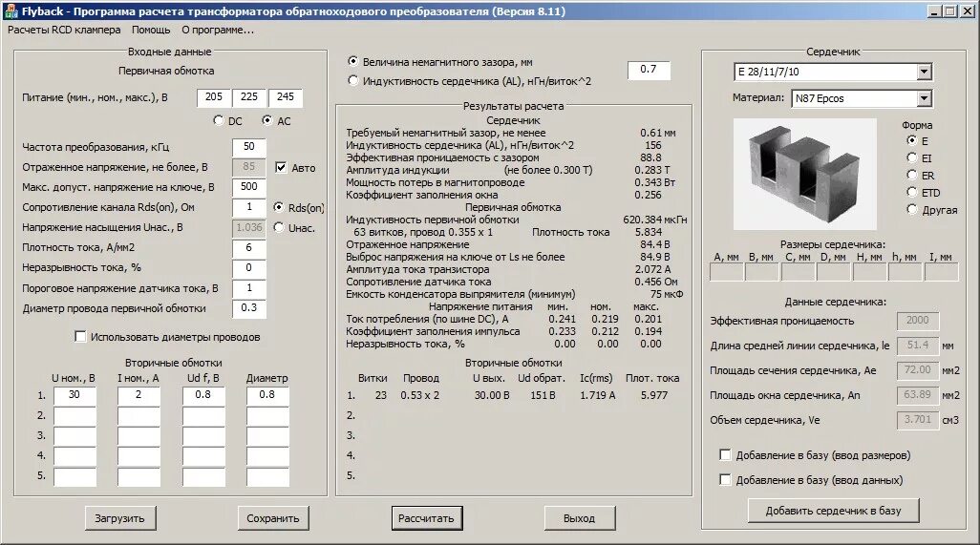
Task: Select Величина немагнитного зазора radio button
Action: [353, 62]
